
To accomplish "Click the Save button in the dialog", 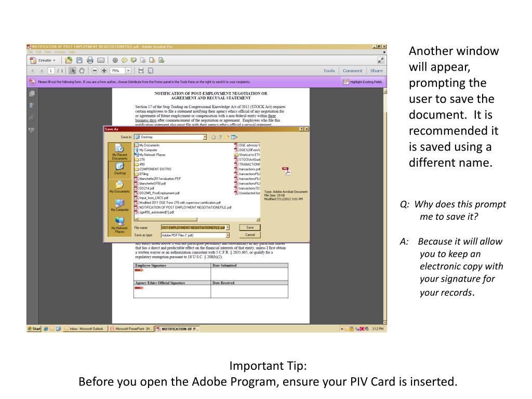I will 250,228.
